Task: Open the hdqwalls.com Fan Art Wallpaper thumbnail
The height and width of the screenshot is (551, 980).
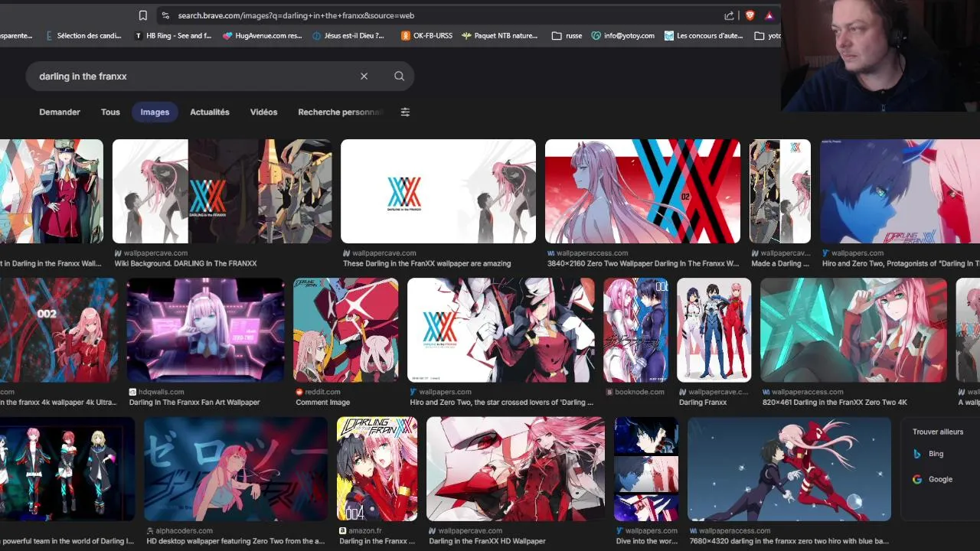Action: coord(205,330)
